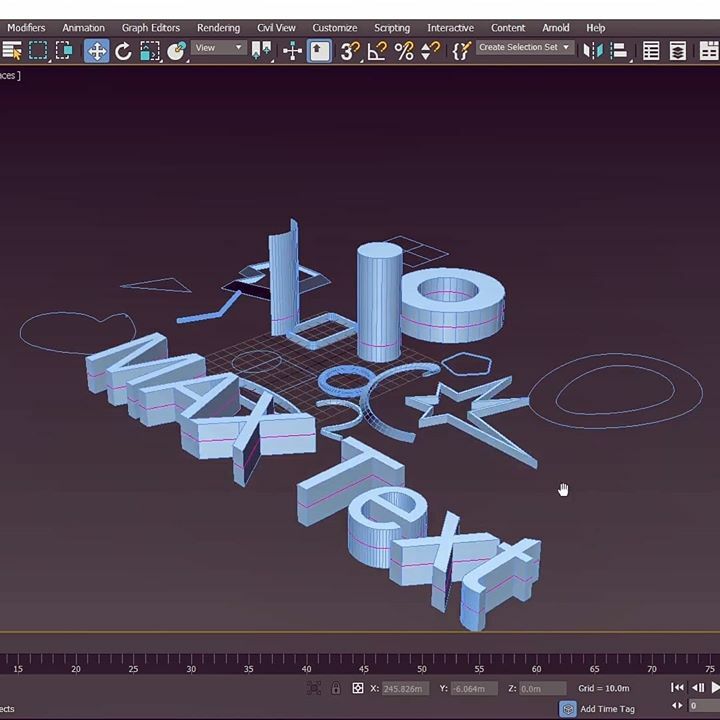
Task: Open the Animation menu
Action: (x=84, y=28)
